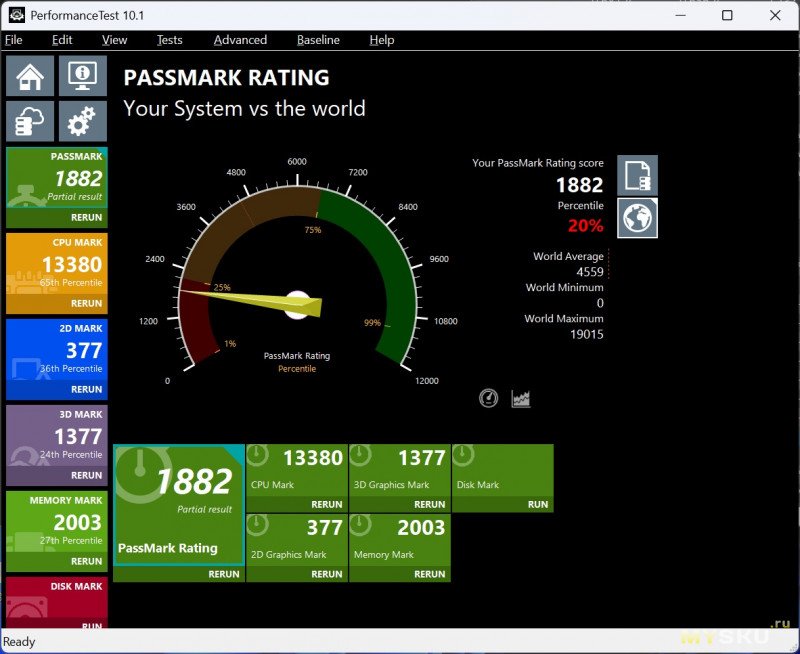Select the CPU Mark 13380 sidebar tile
The height and width of the screenshot is (654, 800).
click(x=57, y=264)
